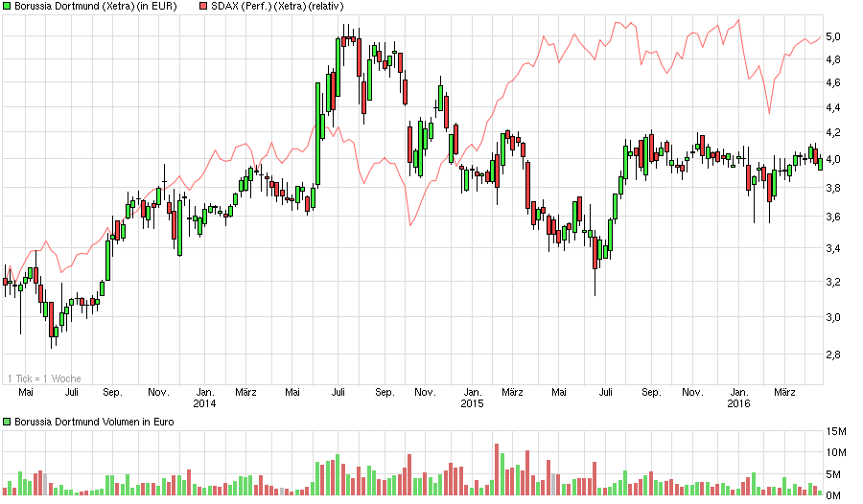The width and height of the screenshot is (863, 504).
Task: Click the 'Jan.' label above 2015
Action: [x=473, y=392]
